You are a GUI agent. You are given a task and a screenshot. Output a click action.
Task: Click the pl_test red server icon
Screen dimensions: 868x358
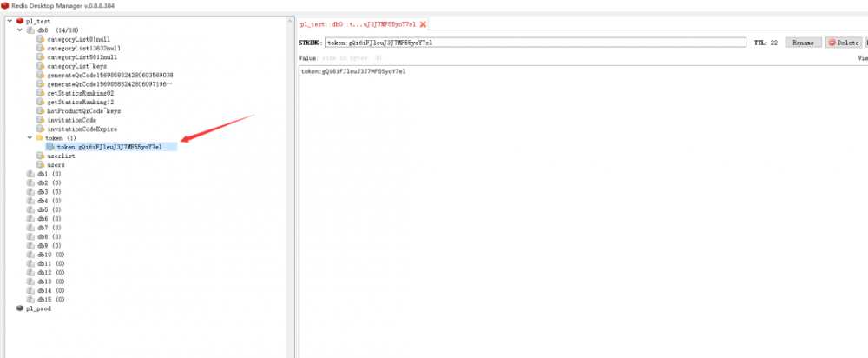click(20, 21)
